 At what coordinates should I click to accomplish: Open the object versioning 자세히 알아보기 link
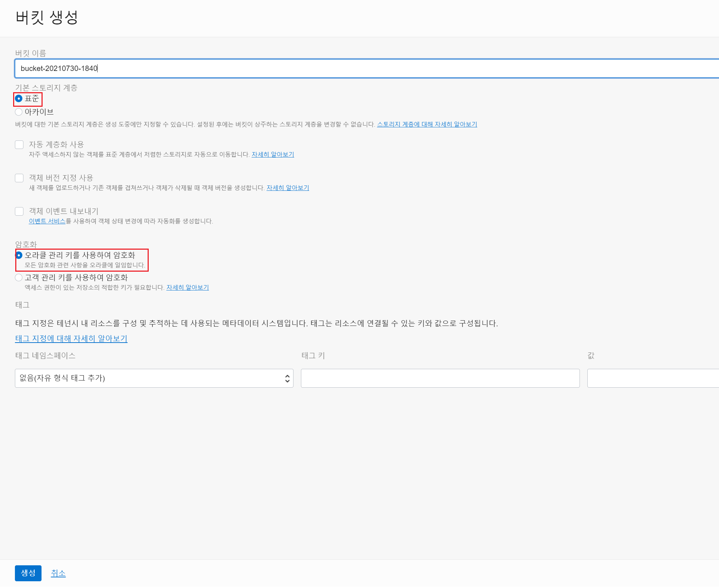tap(287, 188)
